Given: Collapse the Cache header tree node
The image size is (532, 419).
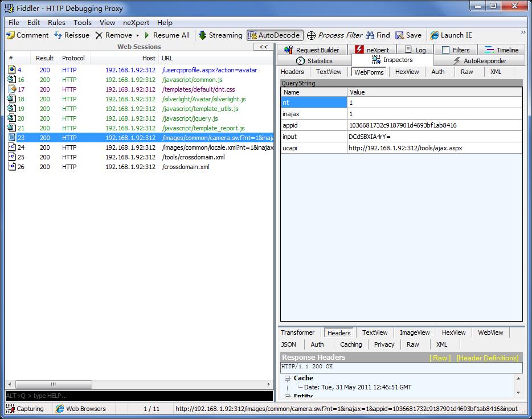Looking at the screenshot, I should (x=288, y=378).
